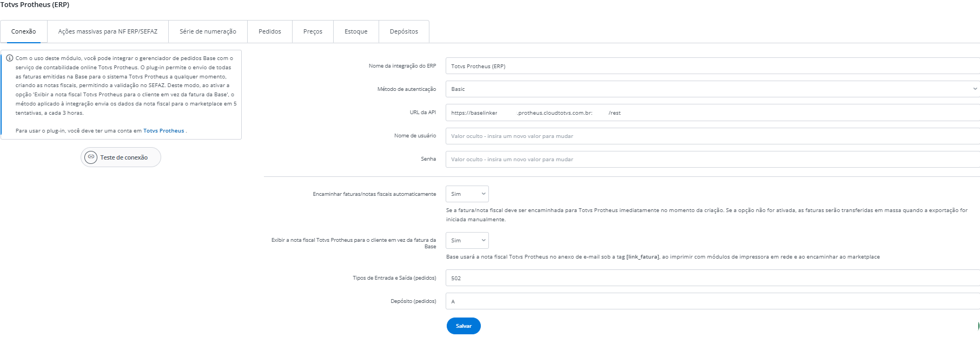This screenshot has width=980, height=337.
Task: Switch to Ações massivas para NF ERP/SEFAZ tab
Action: [108, 31]
